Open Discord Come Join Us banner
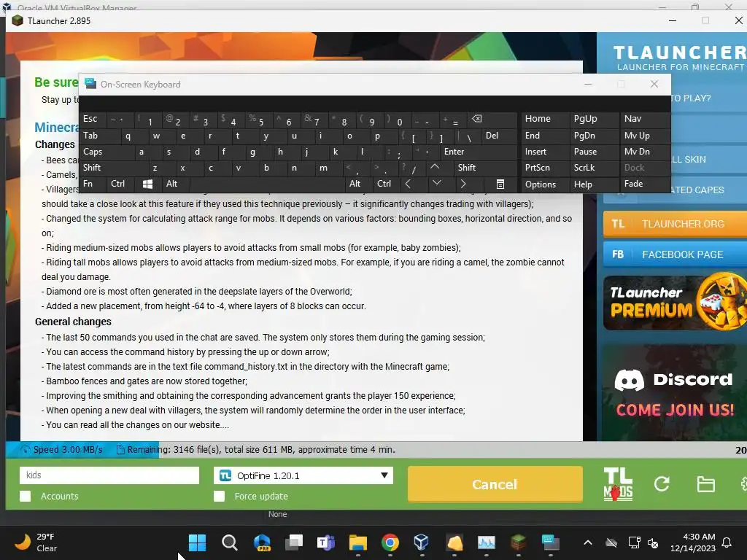This screenshot has width=747, height=560. pos(675,393)
